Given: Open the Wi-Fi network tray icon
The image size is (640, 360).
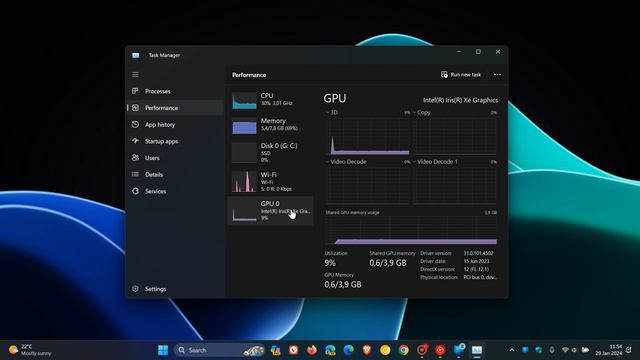Looking at the screenshot, I should point(565,350).
